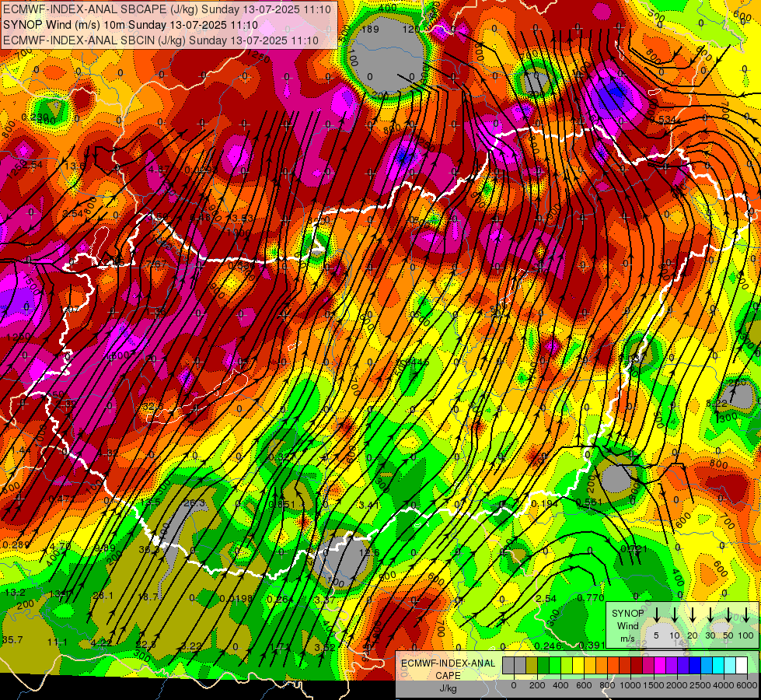Click the 11.1 station value
The image size is (761, 700).
point(58,642)
